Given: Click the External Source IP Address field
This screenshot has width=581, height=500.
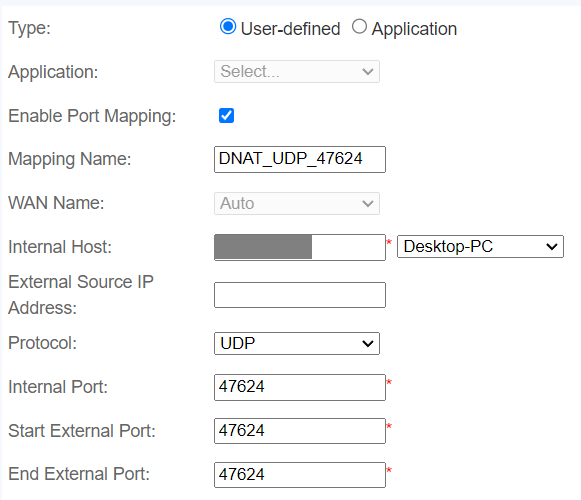Looking at the screenshot, I should tap(300, 295).
